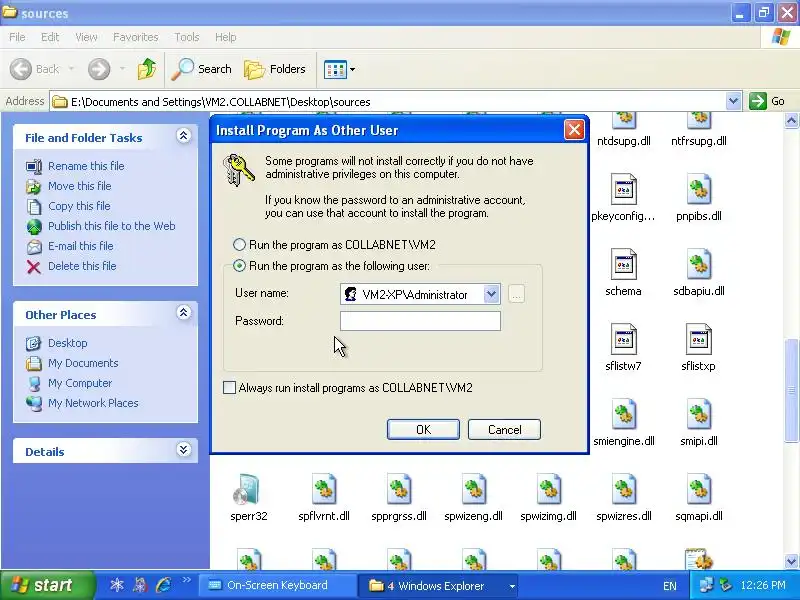The width and height of the screenshot is (800, 600).
Task: Launch Internet Explorer from quick launch
Action: click(164, 585)
